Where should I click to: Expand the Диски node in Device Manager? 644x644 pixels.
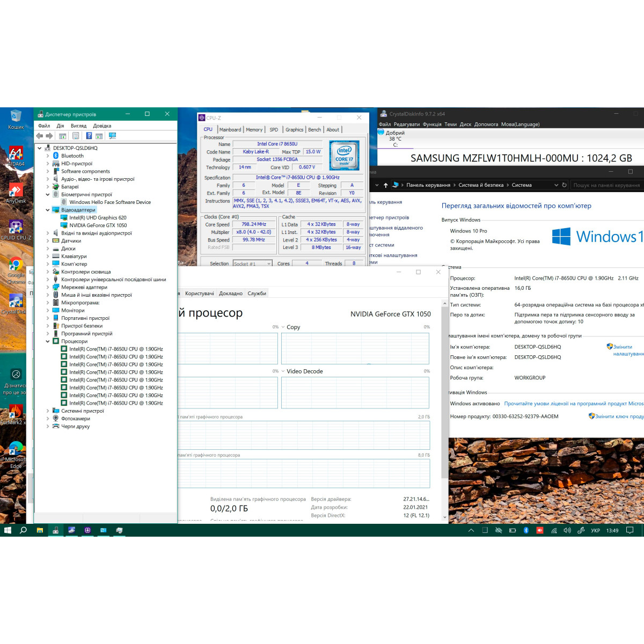pyautogui.click(x=47, y=248)
